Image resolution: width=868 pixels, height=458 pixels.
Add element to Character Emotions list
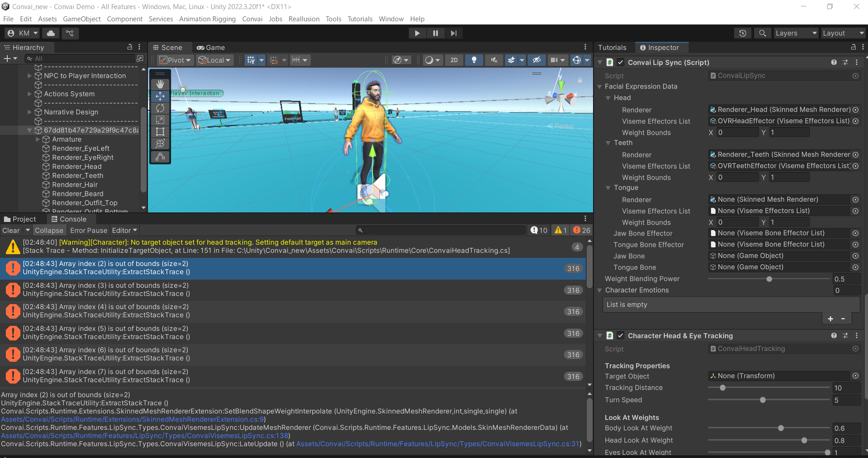(x=830, y=319)
